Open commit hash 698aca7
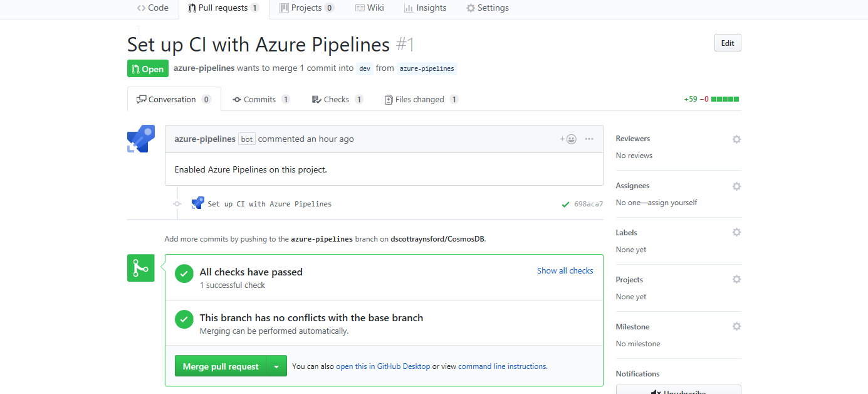868x394 pixels. [x=588, y=204]
